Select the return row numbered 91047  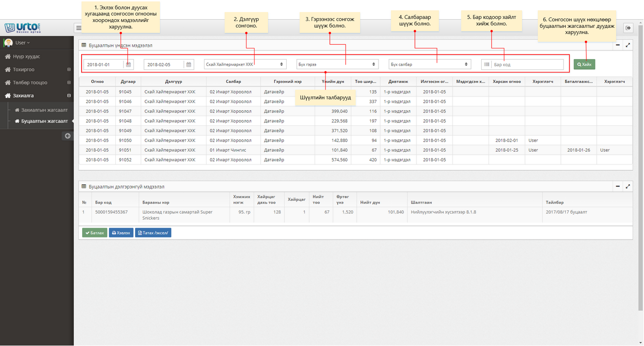point(356,111)
